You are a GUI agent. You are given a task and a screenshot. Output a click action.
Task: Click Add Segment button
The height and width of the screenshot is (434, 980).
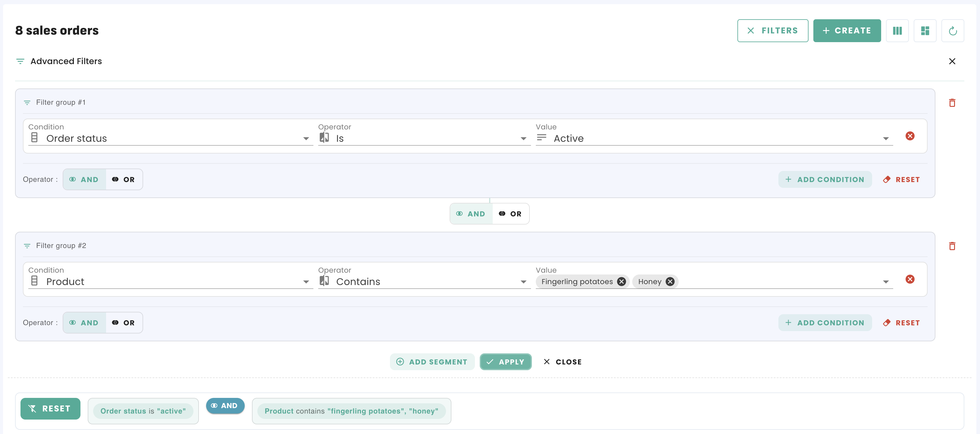[x=432, y=362]
